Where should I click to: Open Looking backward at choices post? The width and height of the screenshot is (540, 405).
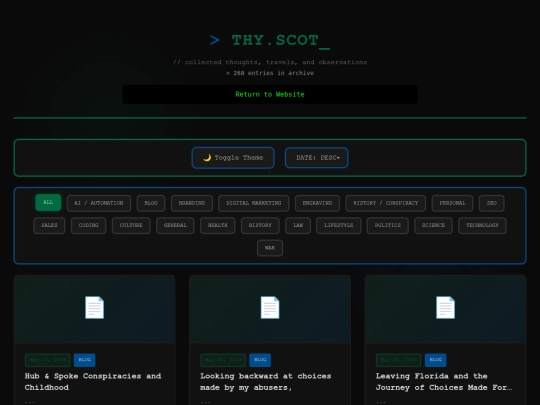(266, 382)
